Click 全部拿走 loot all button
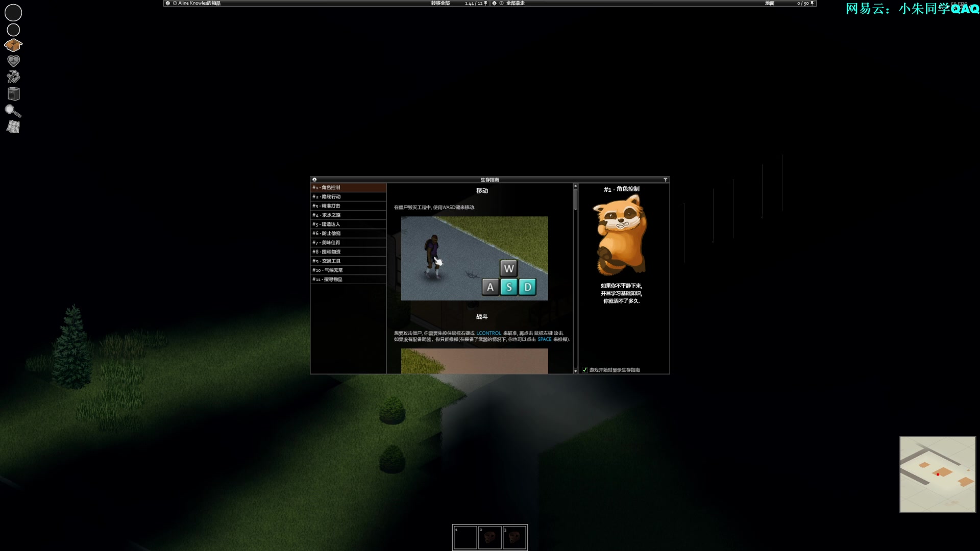 (x=516, y=3)
